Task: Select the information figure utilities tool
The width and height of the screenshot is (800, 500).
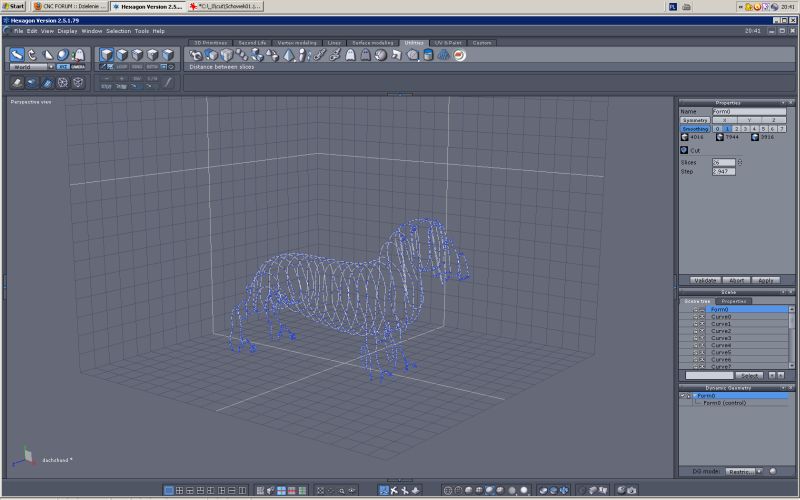Action: (303, 55)
